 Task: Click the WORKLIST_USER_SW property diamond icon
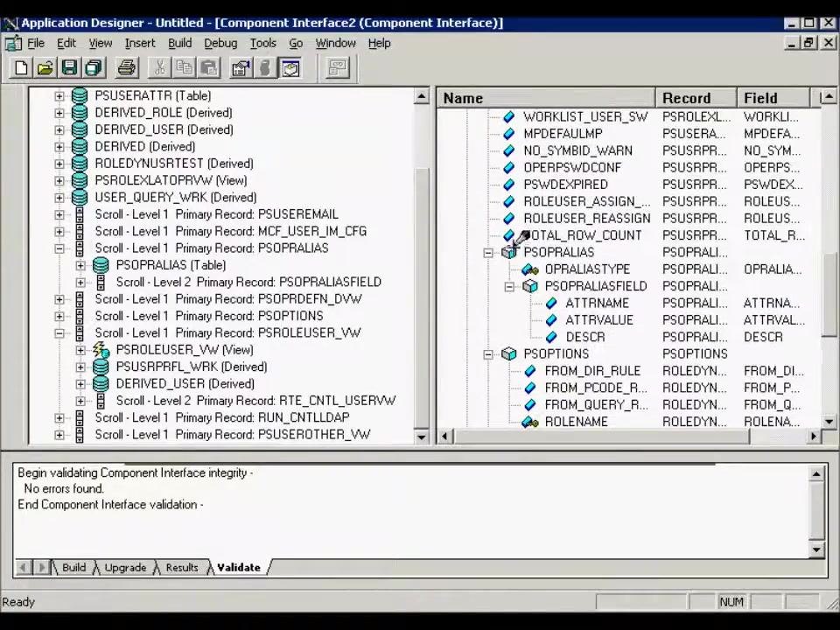tap(509, 116)
